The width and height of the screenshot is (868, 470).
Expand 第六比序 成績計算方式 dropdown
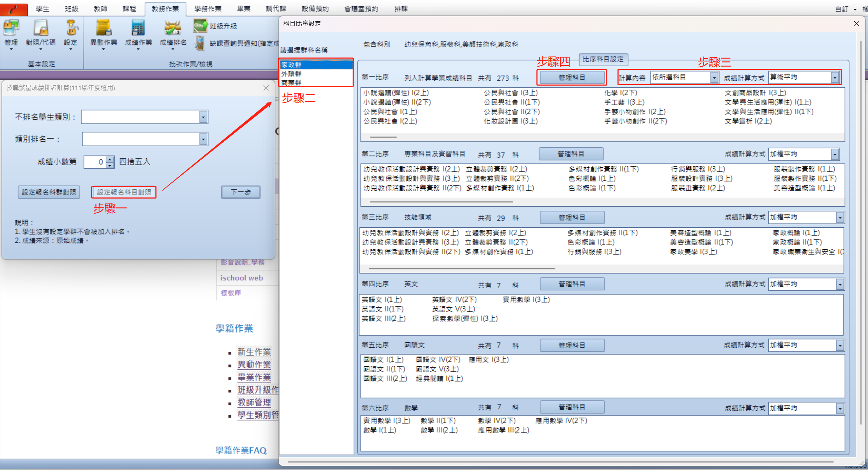(x=840, y=408)
